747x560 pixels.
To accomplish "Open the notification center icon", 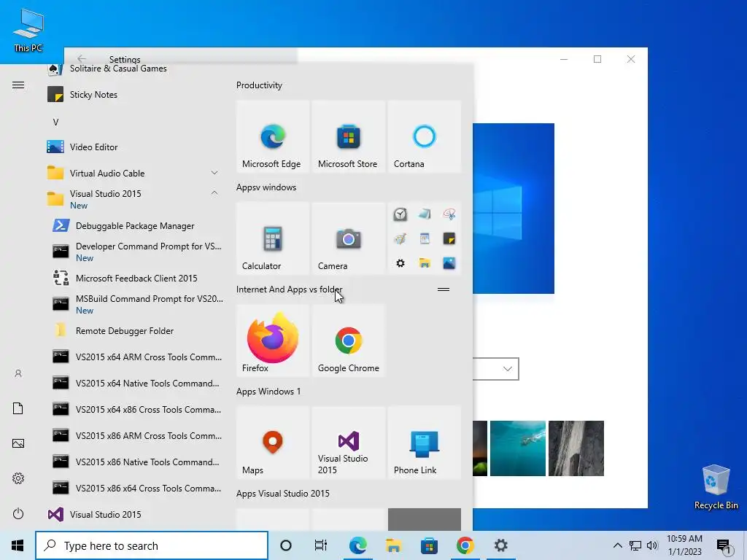I will point(724,546).
